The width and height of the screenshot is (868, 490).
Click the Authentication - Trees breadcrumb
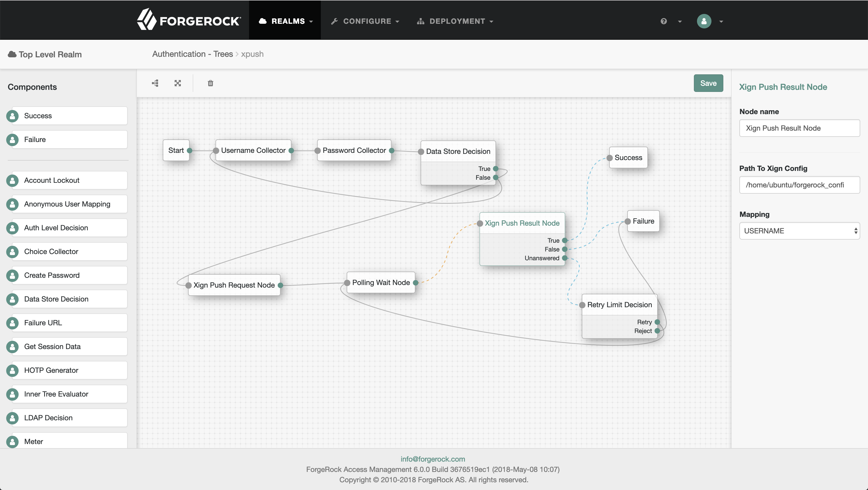coord(192,54)
